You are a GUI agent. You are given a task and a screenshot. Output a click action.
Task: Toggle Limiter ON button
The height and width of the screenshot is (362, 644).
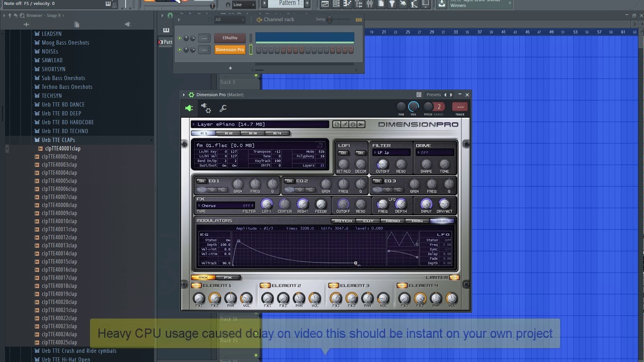click(454, 278)
